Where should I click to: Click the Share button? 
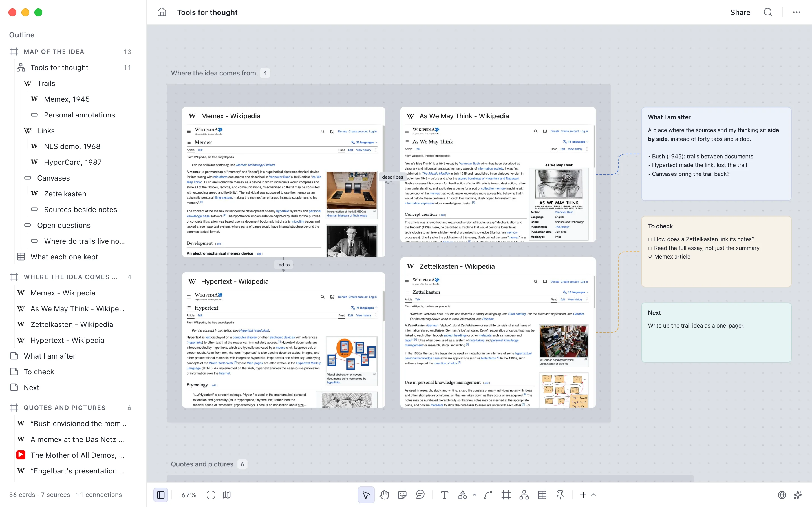[740, 12]
